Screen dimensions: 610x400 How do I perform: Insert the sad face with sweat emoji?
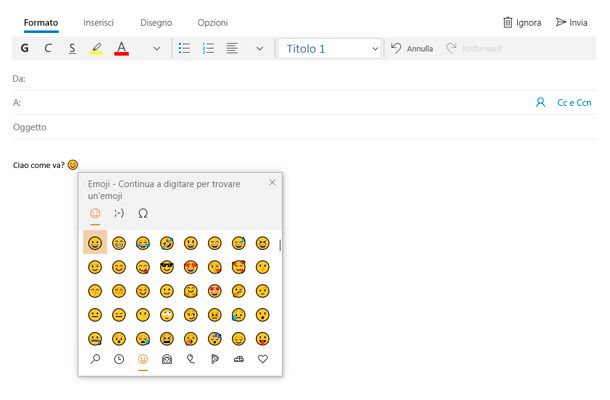point(238,315)
